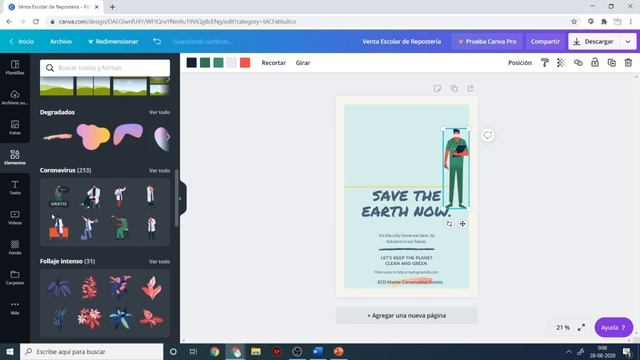Click the Compartir button
The height and width of the screenshot is (360, 640).
click(545, 42)
